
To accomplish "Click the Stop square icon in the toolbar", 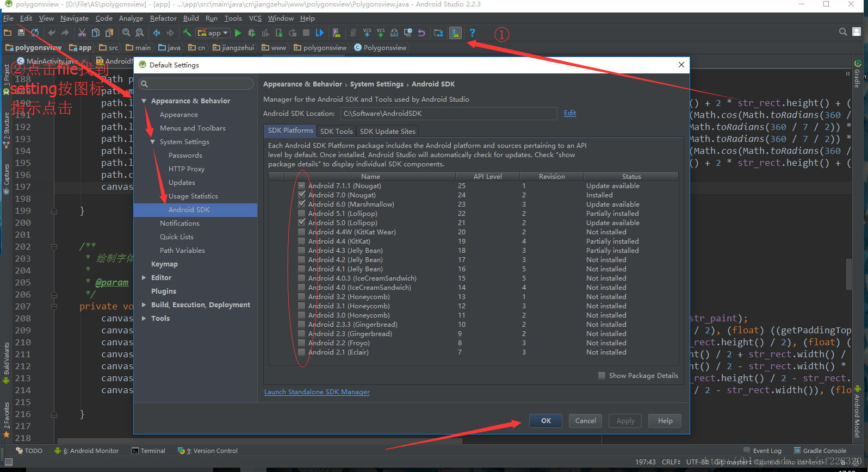I will (x=306, y=33).
